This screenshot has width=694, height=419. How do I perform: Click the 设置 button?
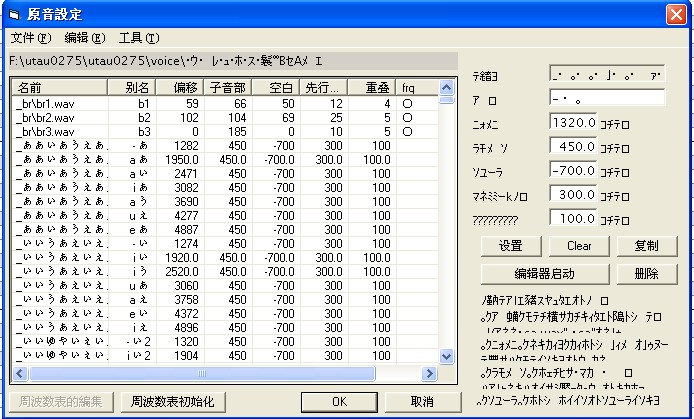click(511, 246)
